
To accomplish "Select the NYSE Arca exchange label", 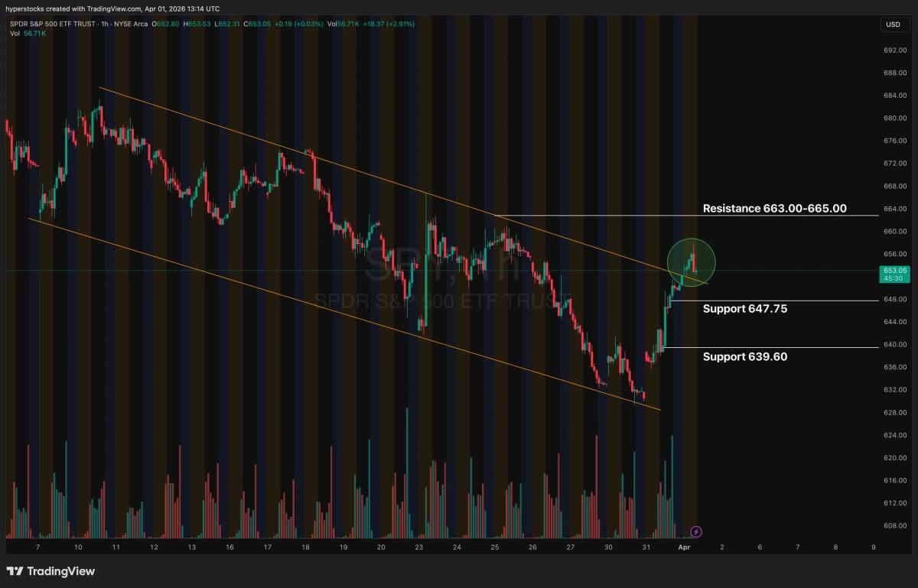I will (131, 24).
